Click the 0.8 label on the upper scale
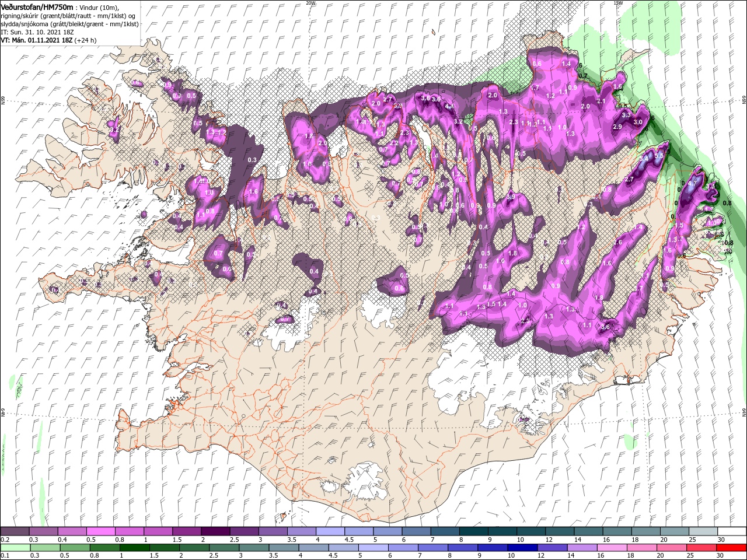 [x=120, y=540]
